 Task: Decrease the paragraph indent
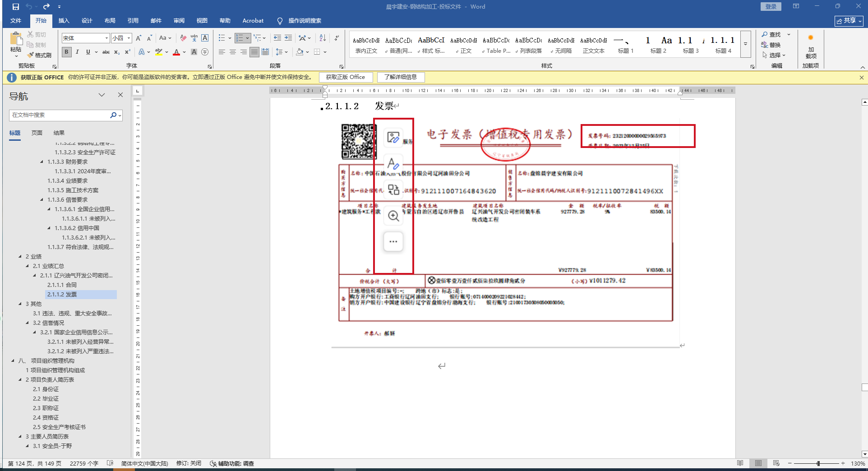277,38
